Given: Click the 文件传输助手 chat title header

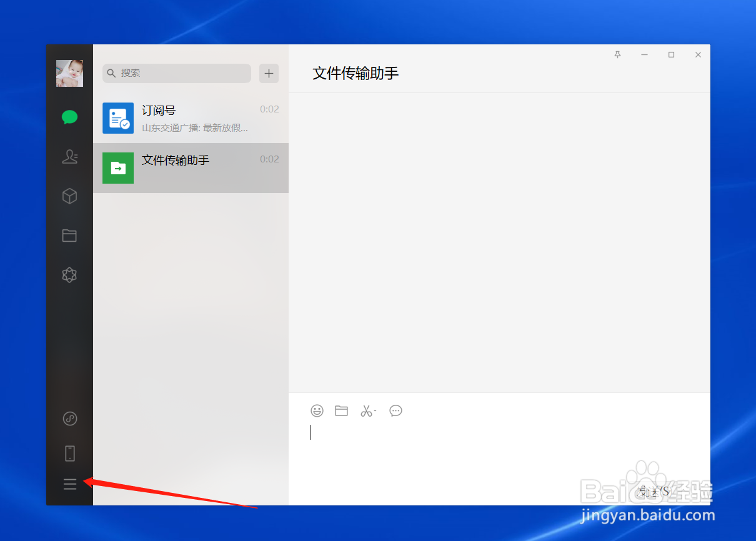Looking at the screenshot, I should (356, 73).
